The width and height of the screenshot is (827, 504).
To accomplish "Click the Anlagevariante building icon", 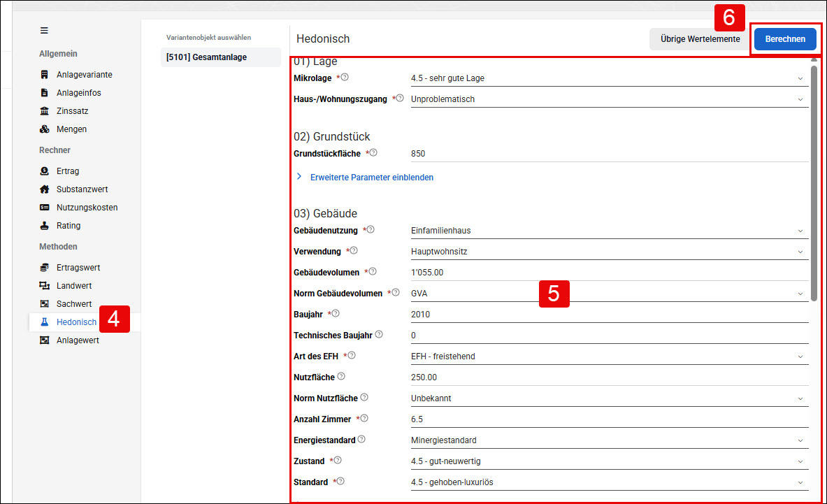I will [x=44, y=74].
